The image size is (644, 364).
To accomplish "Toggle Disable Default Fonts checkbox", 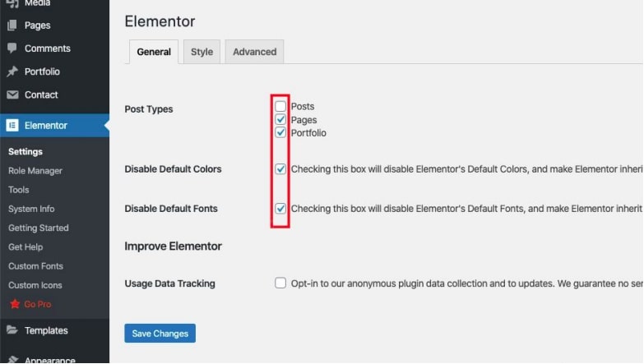I will [280, 209].
